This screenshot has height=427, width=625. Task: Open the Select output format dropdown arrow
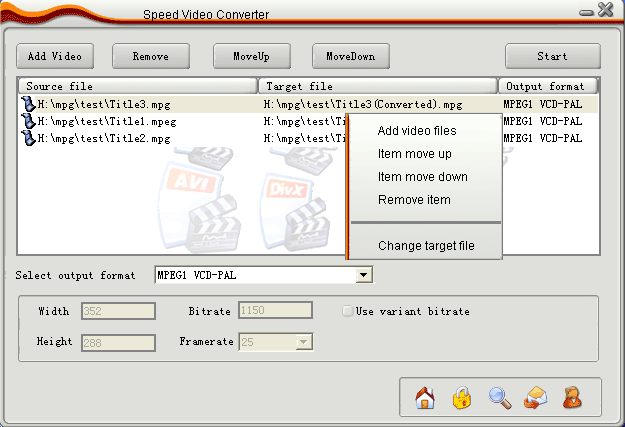363,275
